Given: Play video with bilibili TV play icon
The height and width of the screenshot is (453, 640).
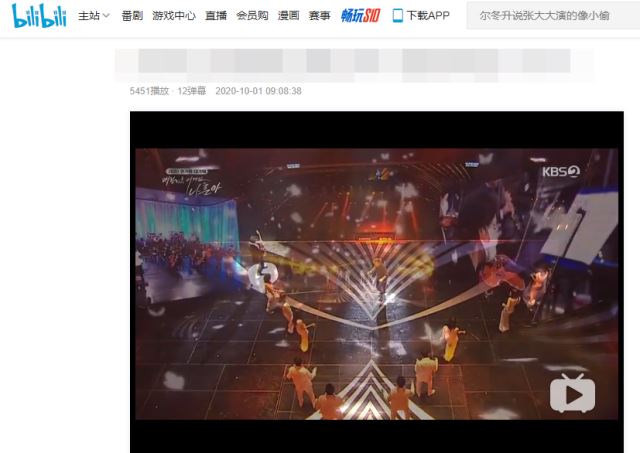Looking at the screenshot, I should pos(573,393).
